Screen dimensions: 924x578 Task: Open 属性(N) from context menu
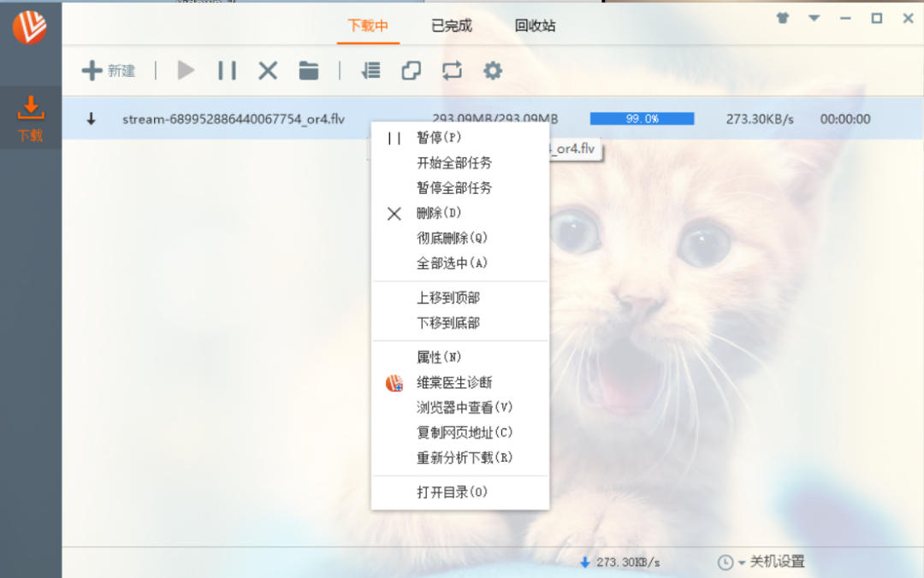(x=460, y=357)
